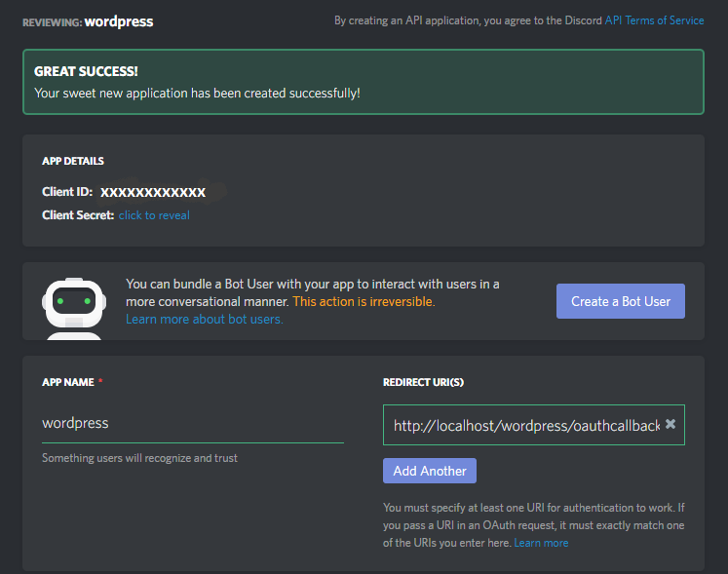Remove the redirect URI with the X icon
Viewport: 728px width, 574px height.
pos(670,424)
